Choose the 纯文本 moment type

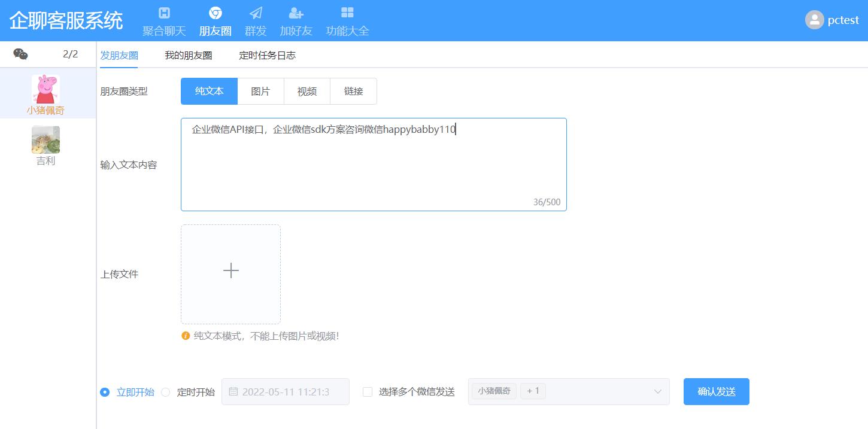pos(210,91)
